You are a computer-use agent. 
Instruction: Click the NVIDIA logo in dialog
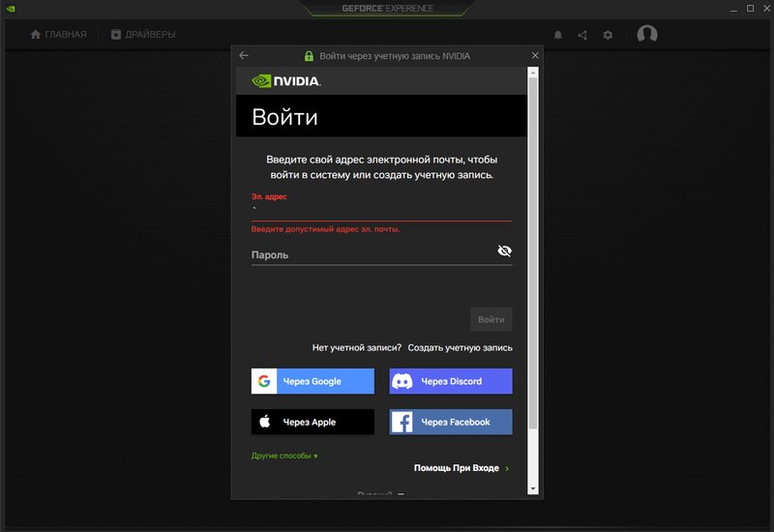point(286,81)
